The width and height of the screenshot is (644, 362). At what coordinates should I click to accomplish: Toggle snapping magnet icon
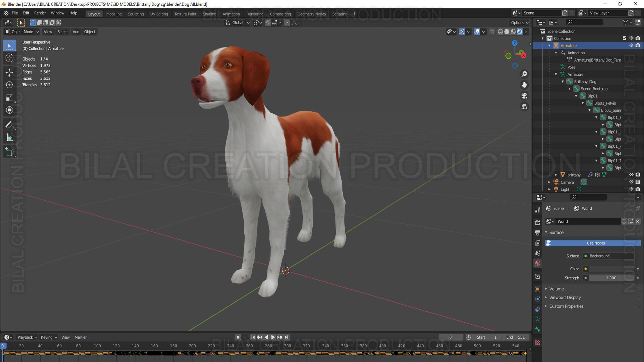click(268, 23)
